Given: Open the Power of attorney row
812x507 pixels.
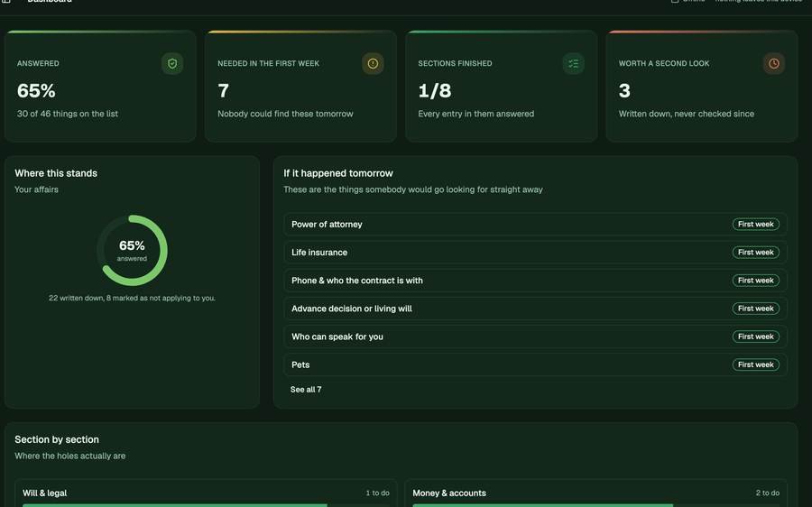Looking at the screenshot, I should coord(535,225).
